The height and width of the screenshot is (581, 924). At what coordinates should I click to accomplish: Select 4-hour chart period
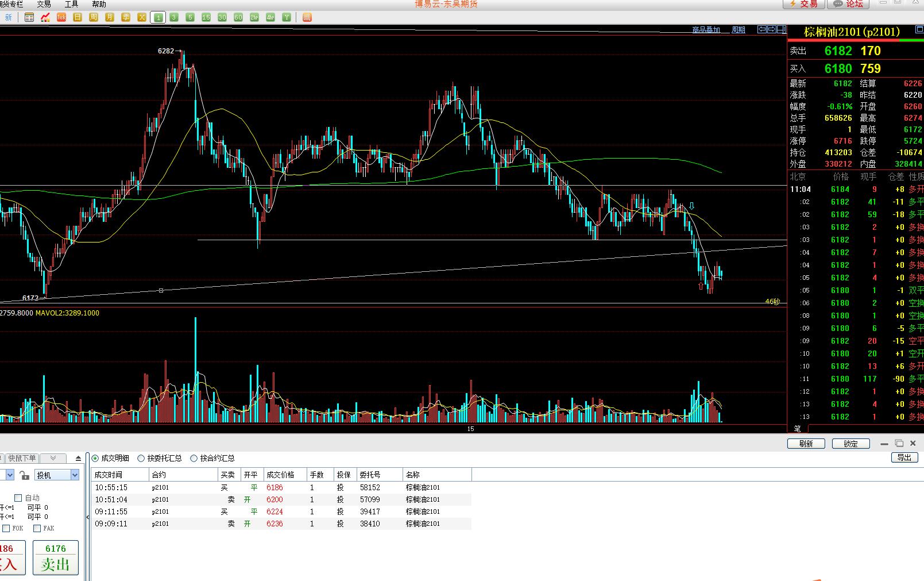(270, 17)
